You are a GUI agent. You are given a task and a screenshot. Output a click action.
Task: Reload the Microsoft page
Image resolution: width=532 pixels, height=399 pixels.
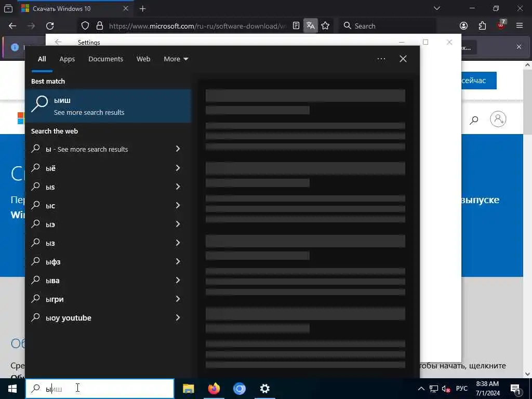click(50, 26)
